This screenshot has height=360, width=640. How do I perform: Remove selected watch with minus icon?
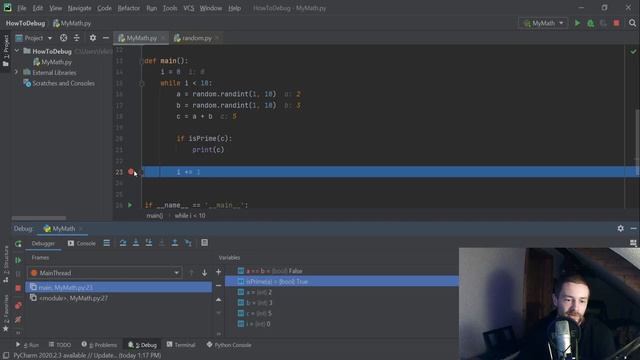coord(218,286)
